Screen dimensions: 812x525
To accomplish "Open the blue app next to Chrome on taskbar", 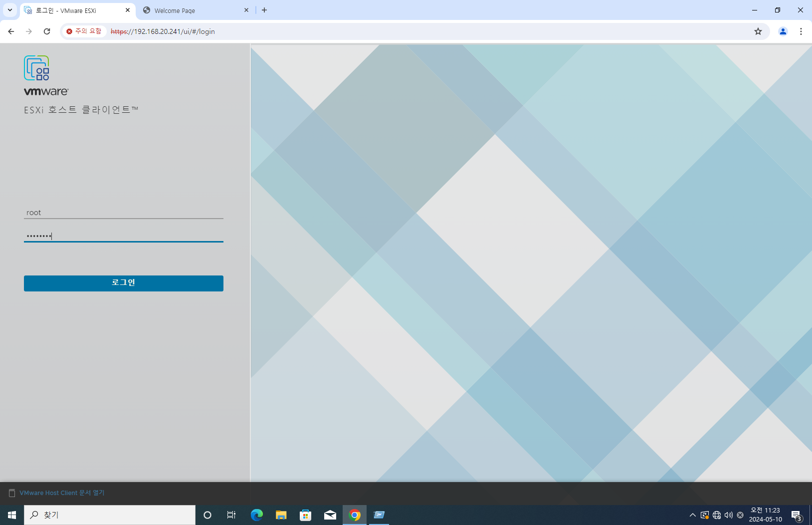I will (379, 515).
